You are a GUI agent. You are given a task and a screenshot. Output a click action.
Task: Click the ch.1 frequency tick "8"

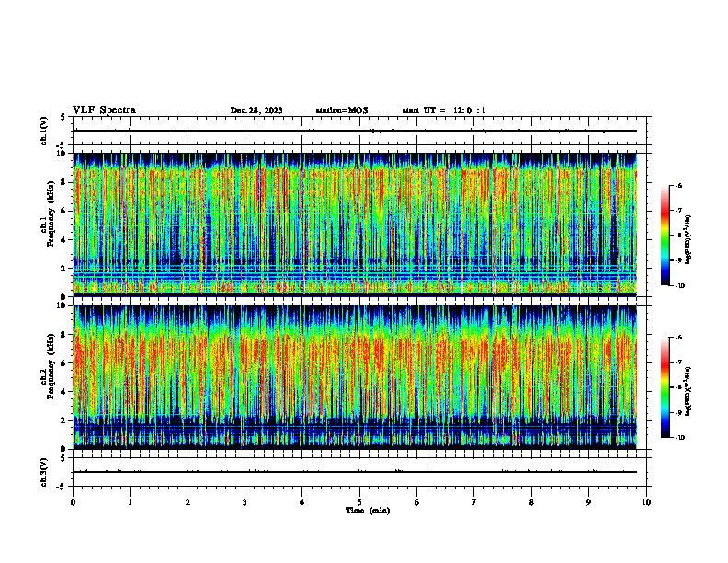[63, 182]
